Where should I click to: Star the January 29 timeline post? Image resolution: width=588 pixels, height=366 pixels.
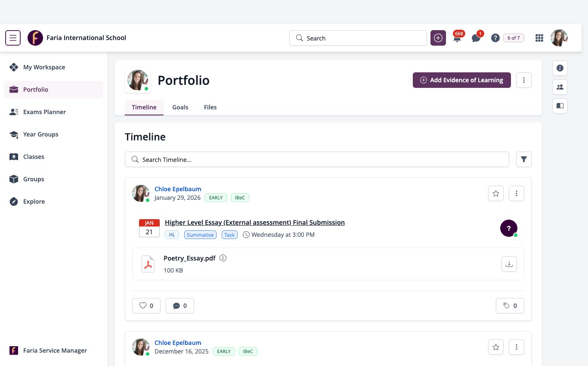click(496, 193)
